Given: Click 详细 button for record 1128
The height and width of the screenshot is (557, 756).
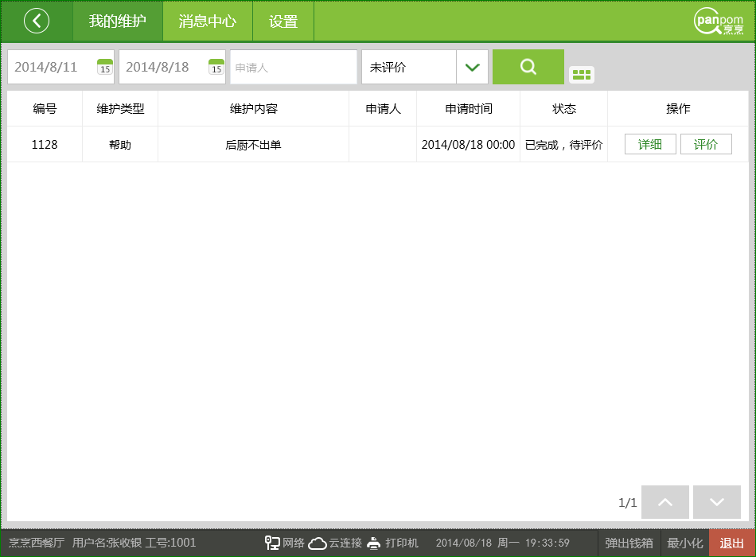Looking at the screenshot, I should coord(650,144).
